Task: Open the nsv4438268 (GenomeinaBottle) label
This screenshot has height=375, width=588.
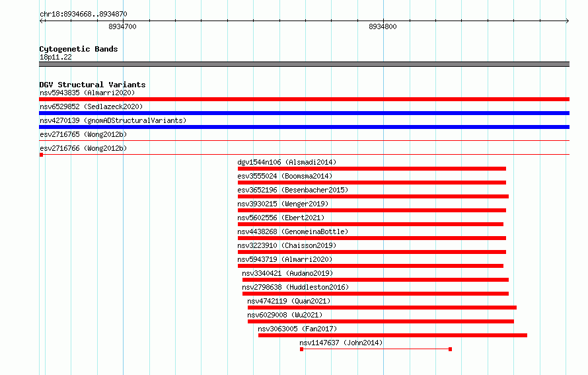Action: click(293, 231)
